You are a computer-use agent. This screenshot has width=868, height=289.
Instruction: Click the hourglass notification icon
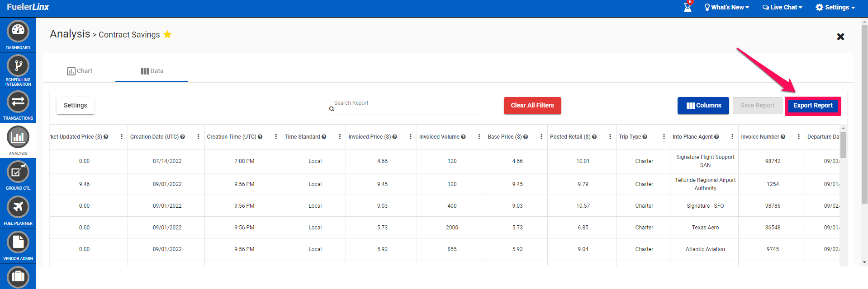(688, 7)
